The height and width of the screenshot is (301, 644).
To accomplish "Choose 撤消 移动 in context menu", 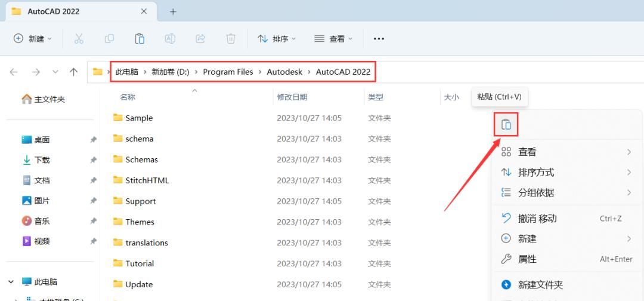I will click(x=568, y=219).
